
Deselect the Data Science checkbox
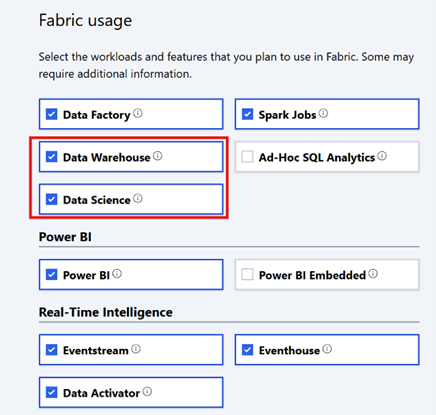51,199
